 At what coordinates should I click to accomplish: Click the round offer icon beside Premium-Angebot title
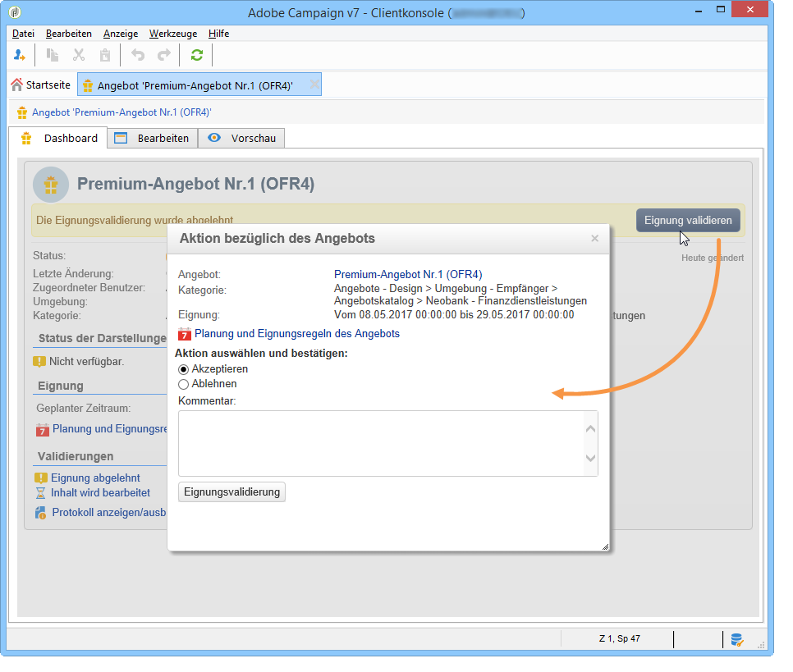pos(51,185)
